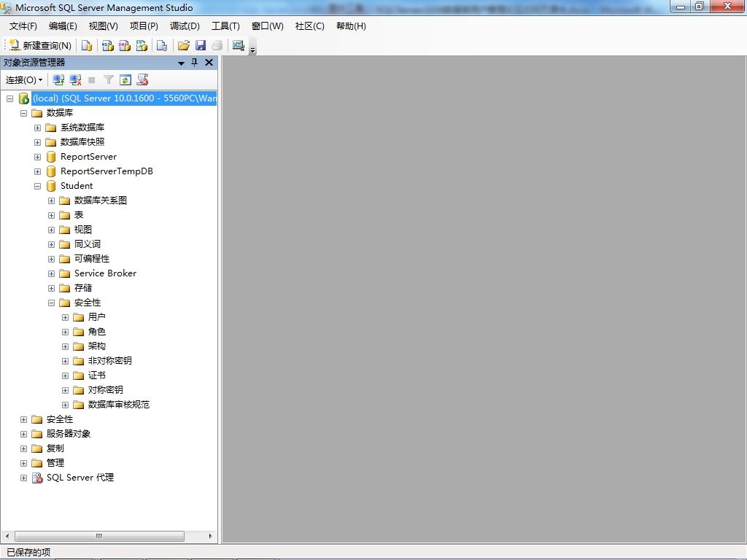Expand the Service Broker folder

point(52,274)
